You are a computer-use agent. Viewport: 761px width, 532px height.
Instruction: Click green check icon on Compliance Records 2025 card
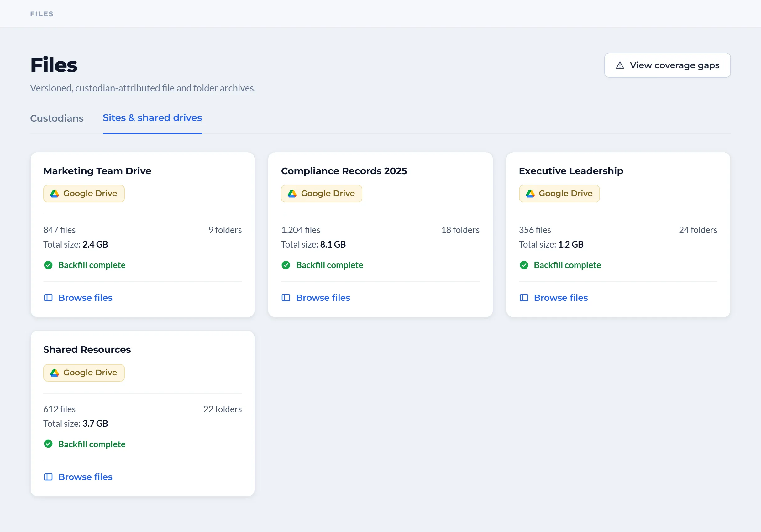pyautogui.click(x=286, y=265)
